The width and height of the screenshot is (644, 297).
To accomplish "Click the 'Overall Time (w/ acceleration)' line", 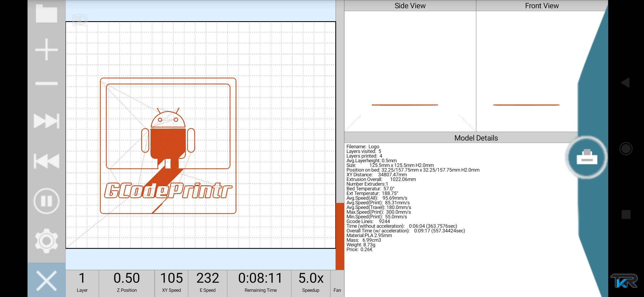I will (406, 231).
